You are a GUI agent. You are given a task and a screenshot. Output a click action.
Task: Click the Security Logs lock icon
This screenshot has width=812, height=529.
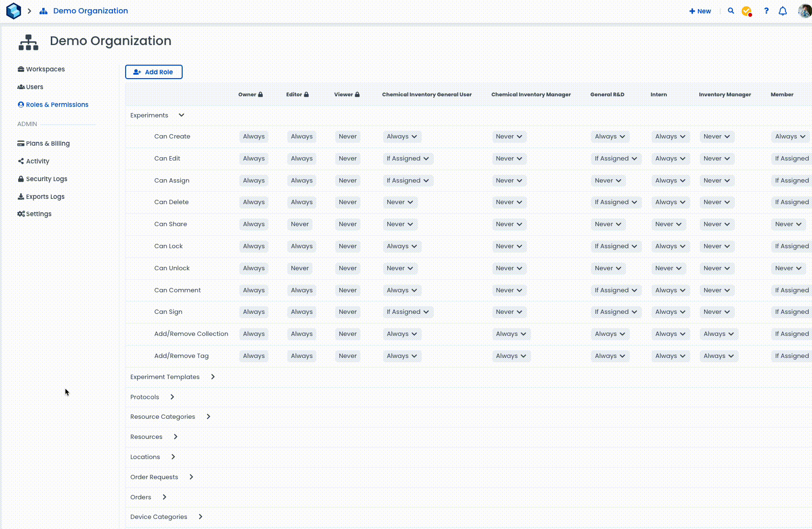tap(21, 179)
